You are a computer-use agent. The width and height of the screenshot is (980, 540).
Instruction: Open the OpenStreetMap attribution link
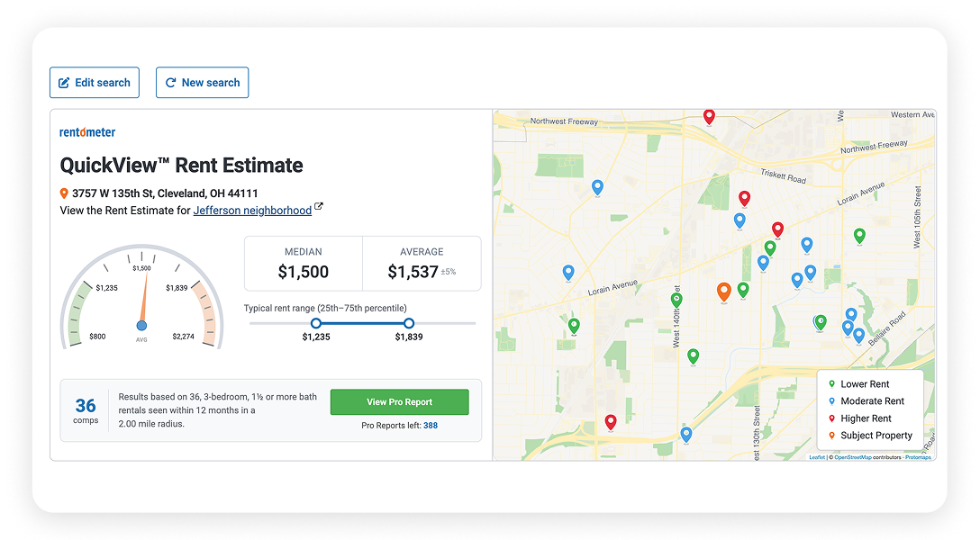(852, 457)
